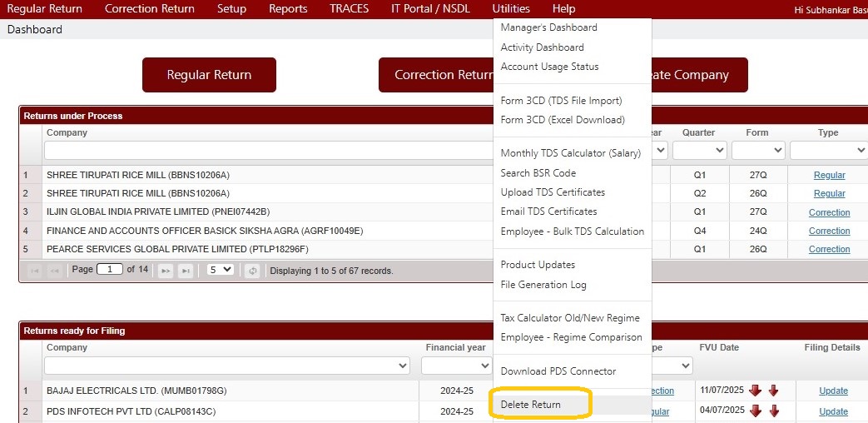This screenshot has width=868, height=423.
Task: Open Company filter dropdown in Returns ready for Filing
Action: pos(227,366)
